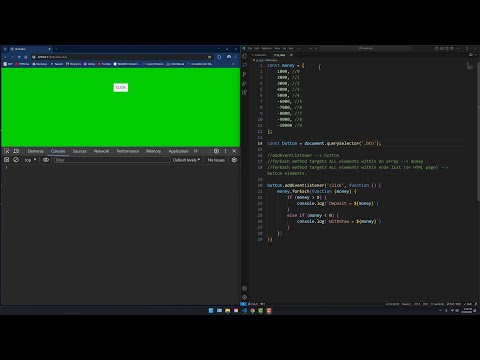The height and width of the screenshot is (360, 480).
Task: Open the Performance tab in DevTools
Action: 128,151
